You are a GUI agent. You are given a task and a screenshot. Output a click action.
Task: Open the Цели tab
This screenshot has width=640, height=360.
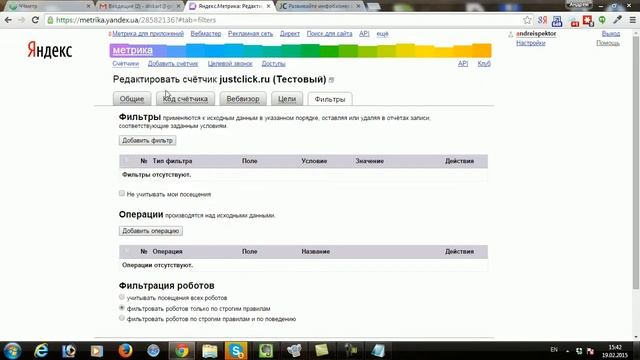click(x=287, y=99)
